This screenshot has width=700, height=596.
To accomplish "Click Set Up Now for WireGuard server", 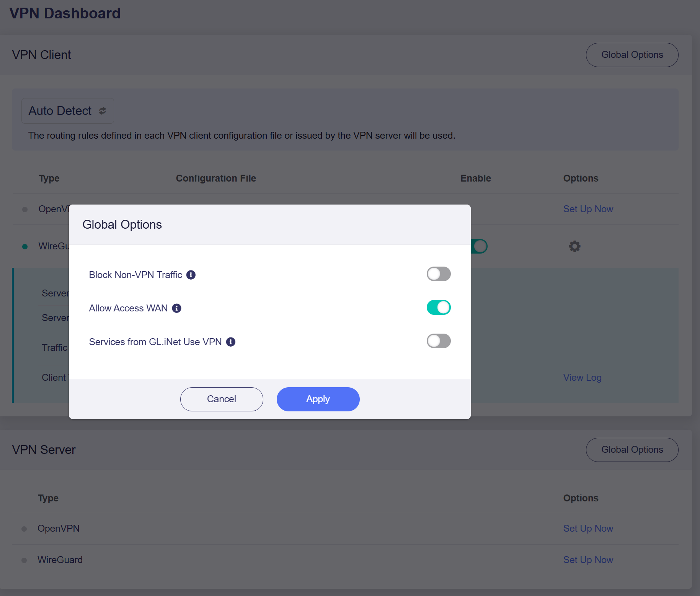I will pyautogui.click(x=588, y=560).
